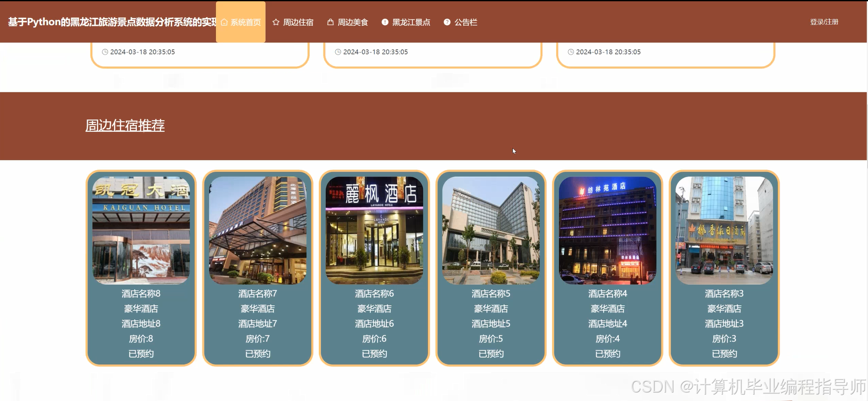868x401 pixels.
Task: Click the clock icon on the rightmost announcement card
Action: (570, 52)
